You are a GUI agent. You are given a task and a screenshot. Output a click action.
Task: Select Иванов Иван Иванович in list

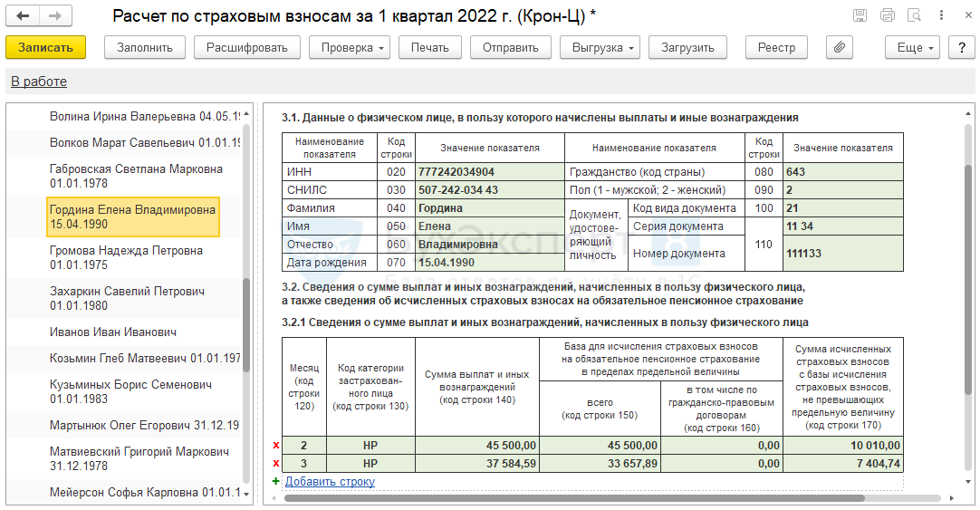pos(113,332)
